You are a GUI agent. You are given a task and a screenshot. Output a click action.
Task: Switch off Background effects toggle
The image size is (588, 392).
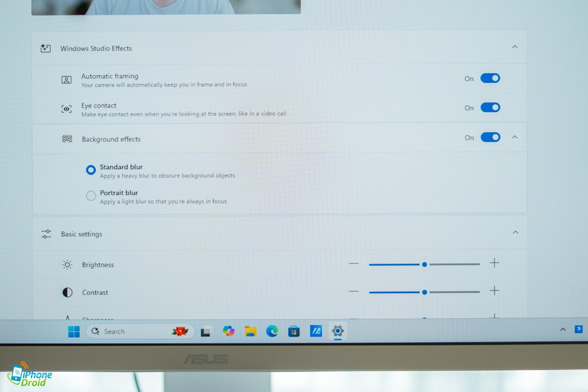pyautogui.click(x=490, y=138)
